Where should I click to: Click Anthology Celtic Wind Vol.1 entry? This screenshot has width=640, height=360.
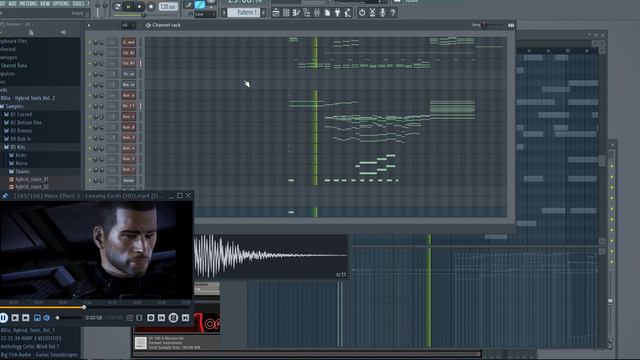point(30,347)
